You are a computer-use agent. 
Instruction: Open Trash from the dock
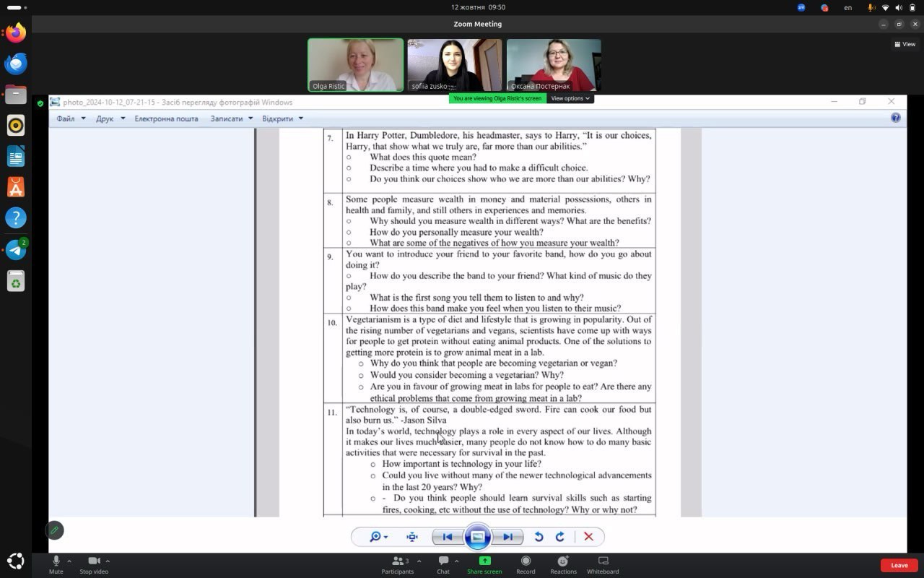[x=16, y=281]
